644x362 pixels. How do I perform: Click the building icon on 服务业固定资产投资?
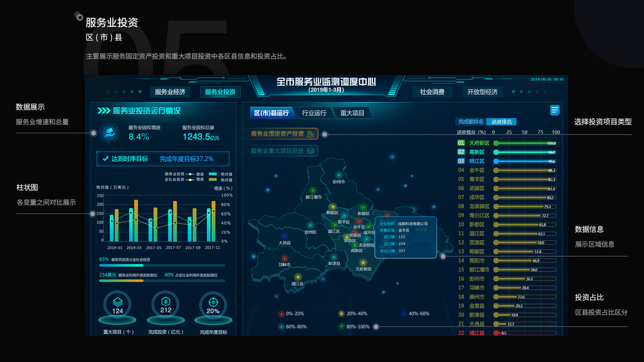click(x=310, y=134)
